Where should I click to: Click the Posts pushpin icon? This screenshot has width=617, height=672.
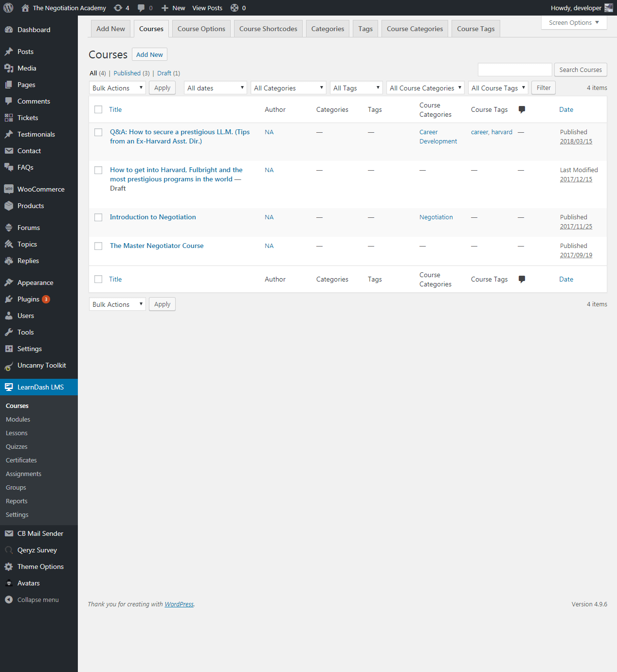9,52
